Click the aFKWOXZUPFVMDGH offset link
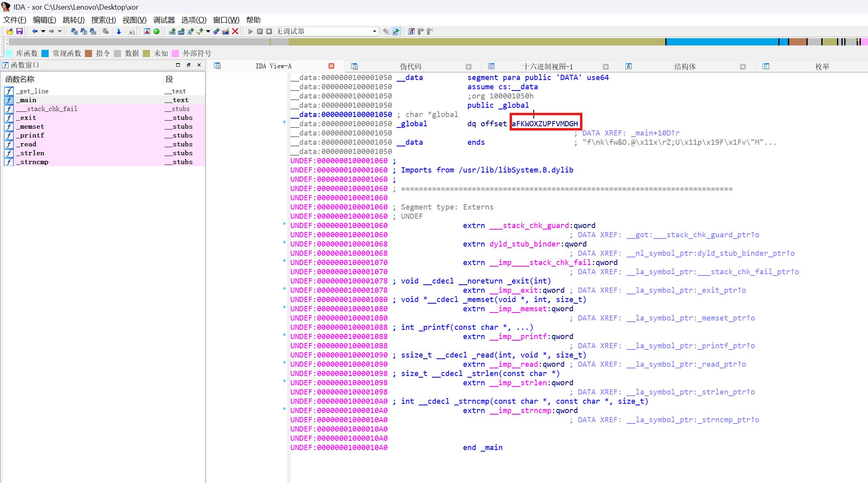 pos(545,124)
